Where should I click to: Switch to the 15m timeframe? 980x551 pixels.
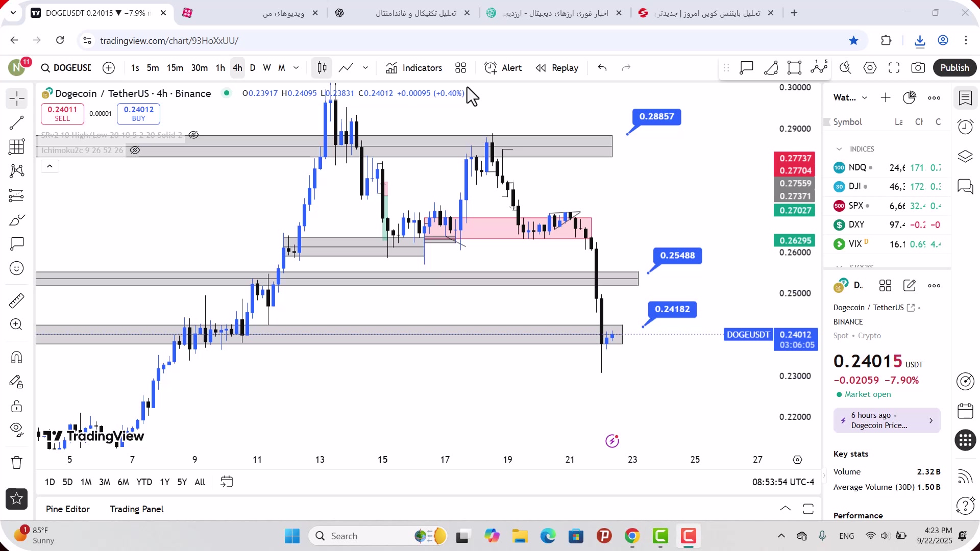pyautogui.click(x=175, y=68)
